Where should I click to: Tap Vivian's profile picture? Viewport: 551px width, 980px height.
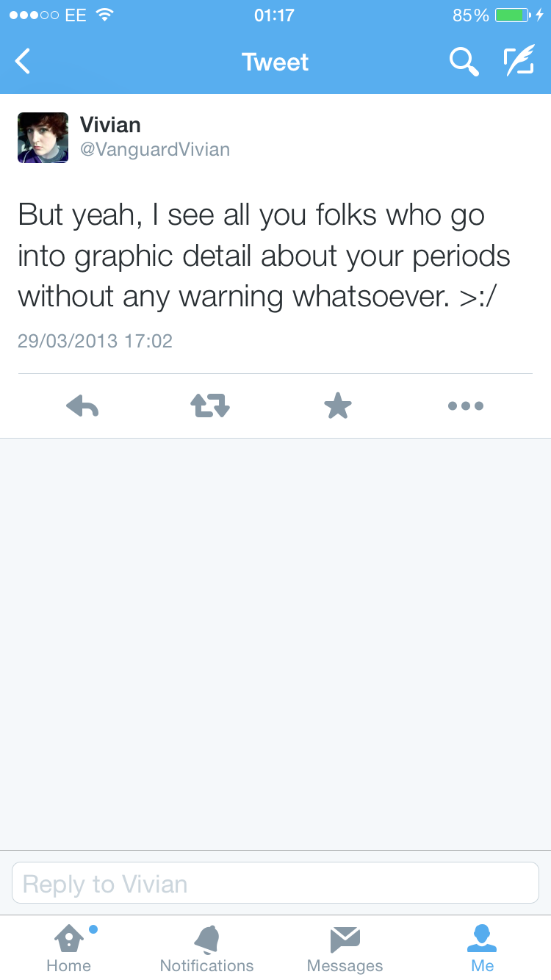click(x=43, y=137)
